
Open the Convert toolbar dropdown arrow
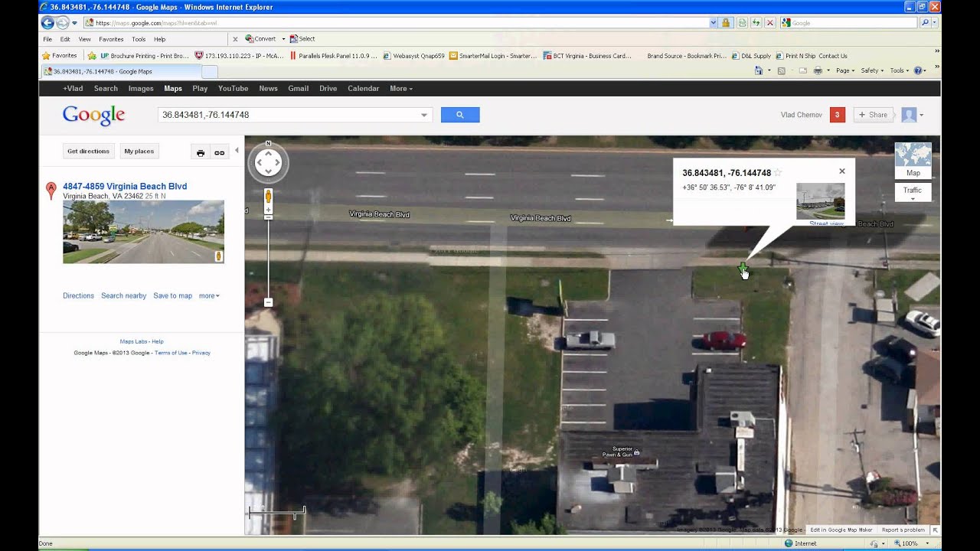pyautogui.click(x=283, y=39)
